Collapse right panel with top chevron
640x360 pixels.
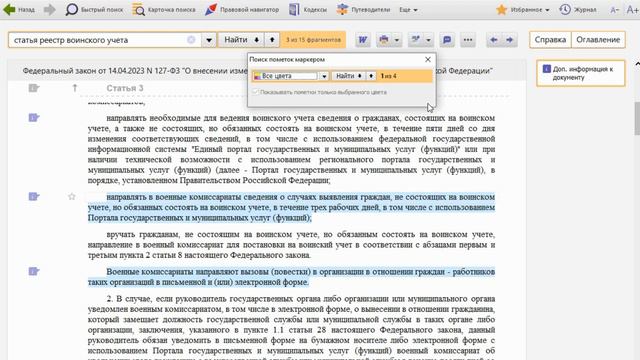pyautogui.click(x=637, y=64)
